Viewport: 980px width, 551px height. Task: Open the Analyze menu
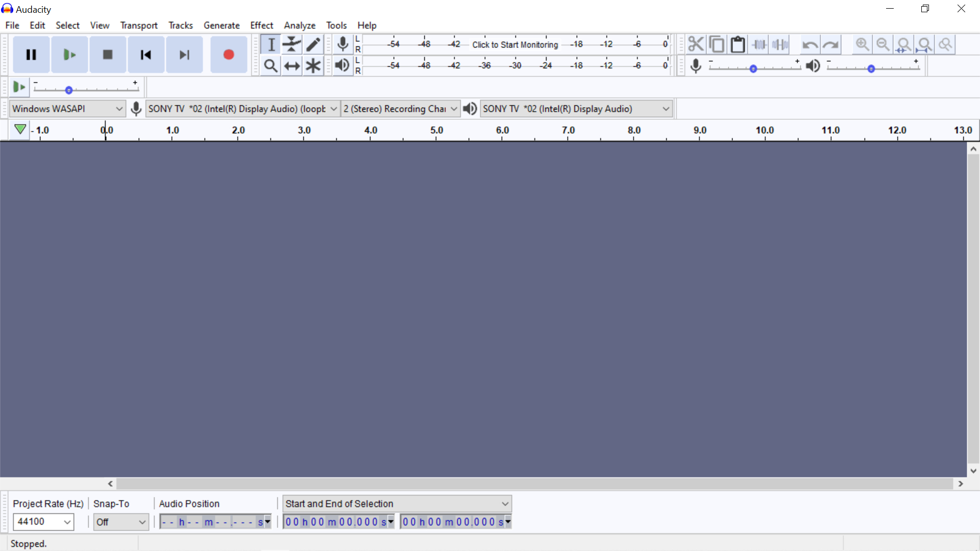300,25
